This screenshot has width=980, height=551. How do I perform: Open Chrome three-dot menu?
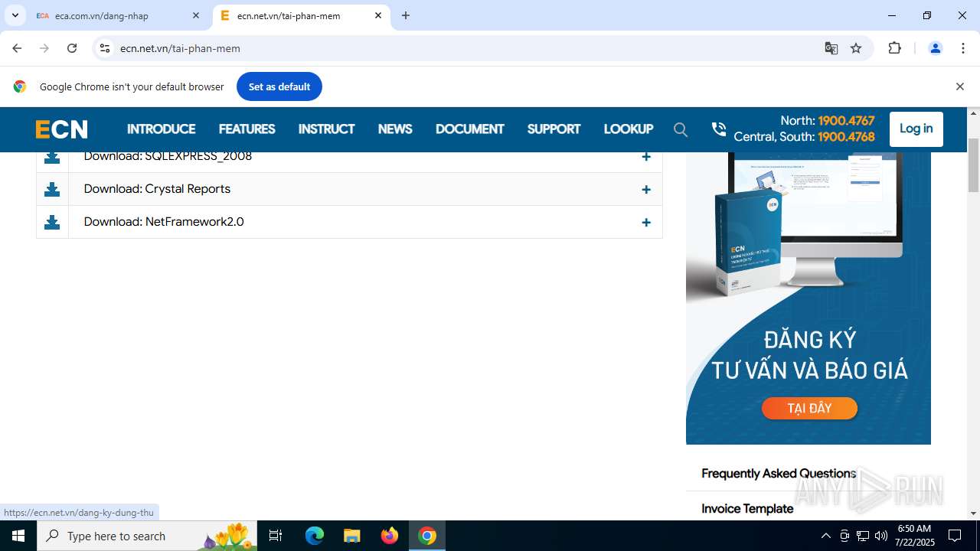[x=963, y=48]
